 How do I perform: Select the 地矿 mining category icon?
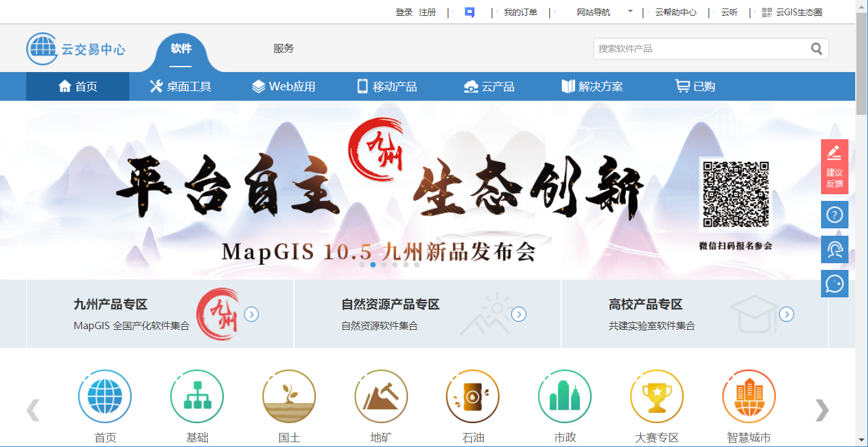(381, 396)
